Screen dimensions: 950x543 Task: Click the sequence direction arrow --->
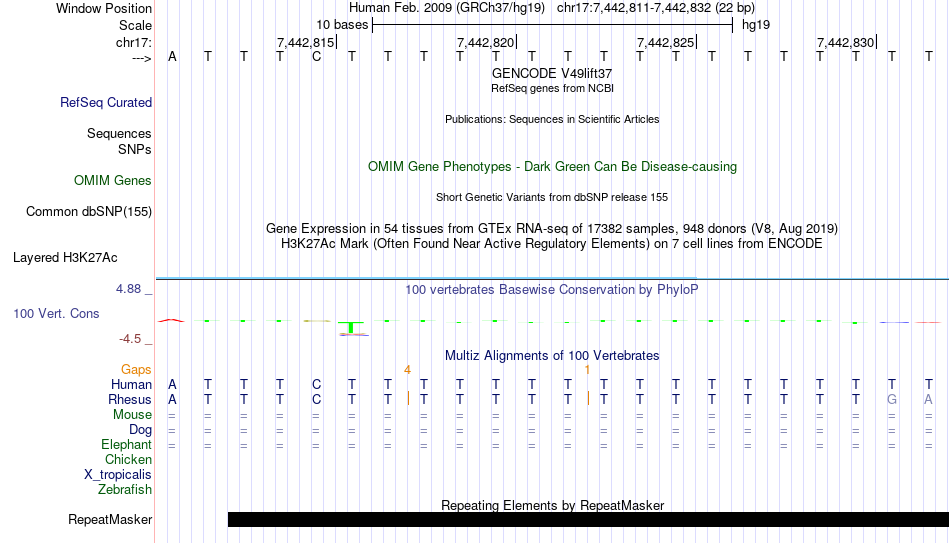(x=142, y=58)
